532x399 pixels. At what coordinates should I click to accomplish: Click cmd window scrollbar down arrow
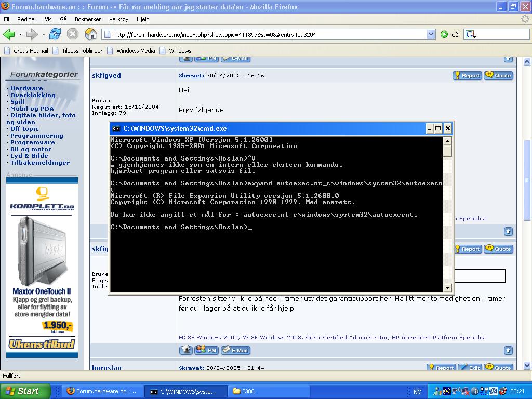tap(447, 288)
